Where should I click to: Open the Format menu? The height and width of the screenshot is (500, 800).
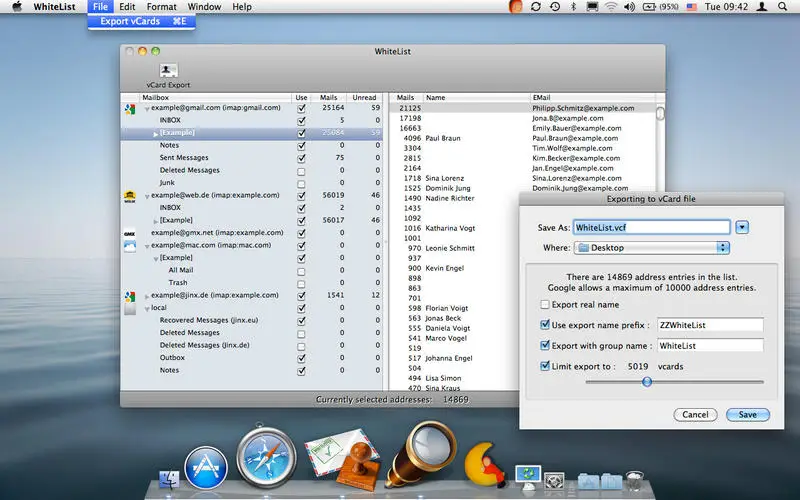[x=161, y=7]
